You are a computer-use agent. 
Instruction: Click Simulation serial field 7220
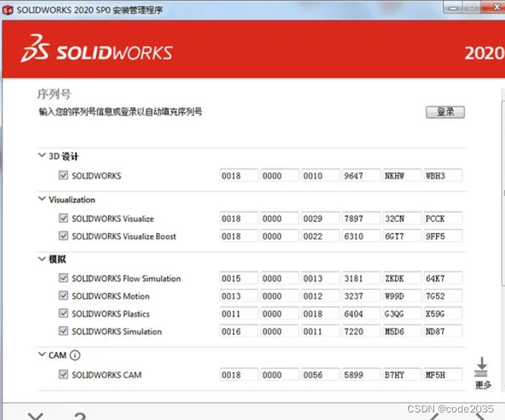(361, 332)
